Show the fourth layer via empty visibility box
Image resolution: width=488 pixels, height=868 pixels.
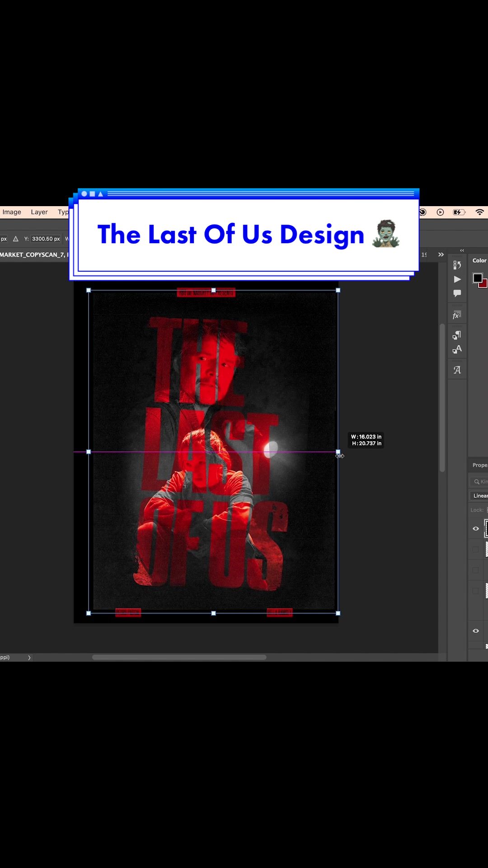coord(475,590)
